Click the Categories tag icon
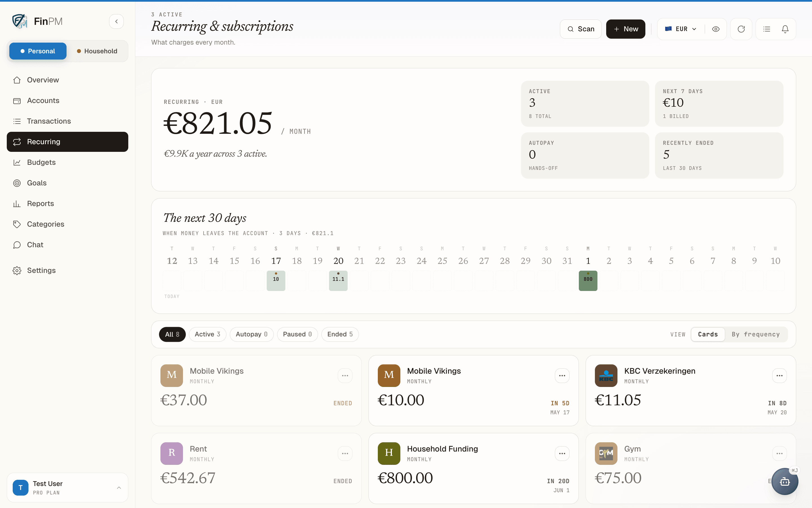The image size is (812, 508). (x=17, y=224)
